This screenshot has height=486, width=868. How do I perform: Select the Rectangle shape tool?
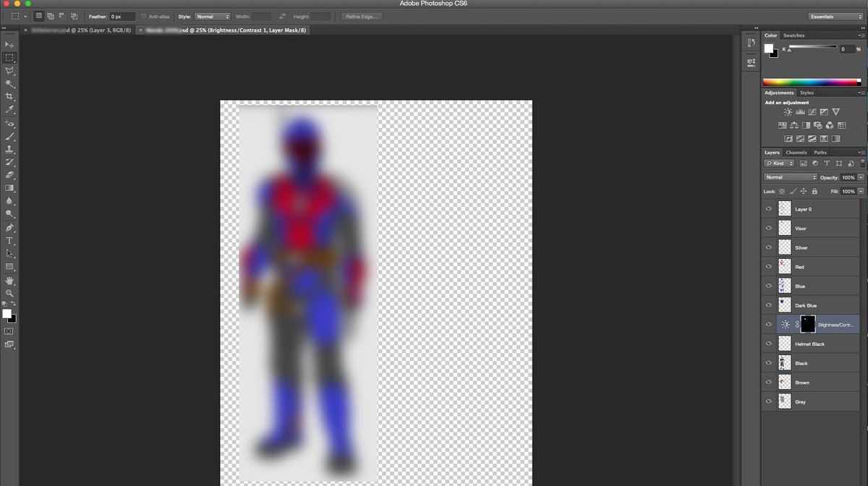(x=9, y=266)
